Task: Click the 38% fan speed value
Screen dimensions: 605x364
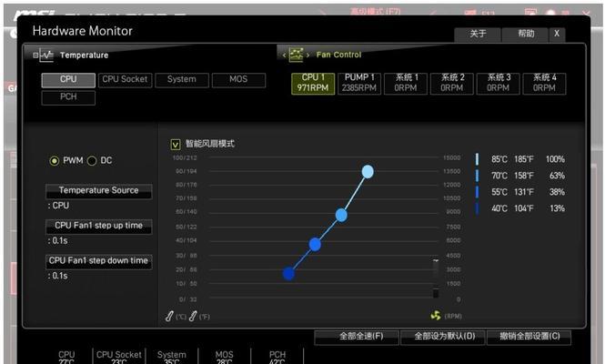Action: tap(557, 192)
